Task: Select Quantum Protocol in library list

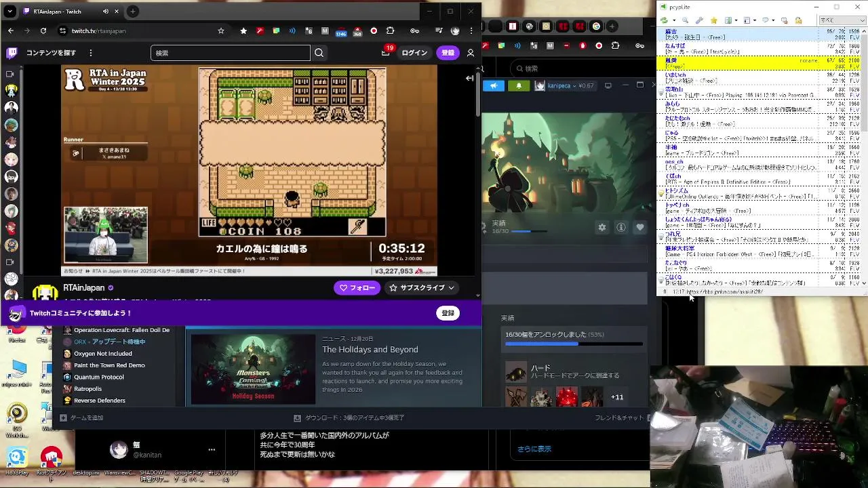Action: click(x=99, y=377)
